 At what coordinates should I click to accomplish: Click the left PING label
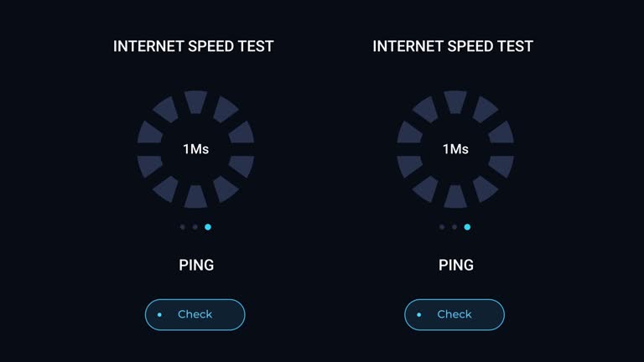196,265
